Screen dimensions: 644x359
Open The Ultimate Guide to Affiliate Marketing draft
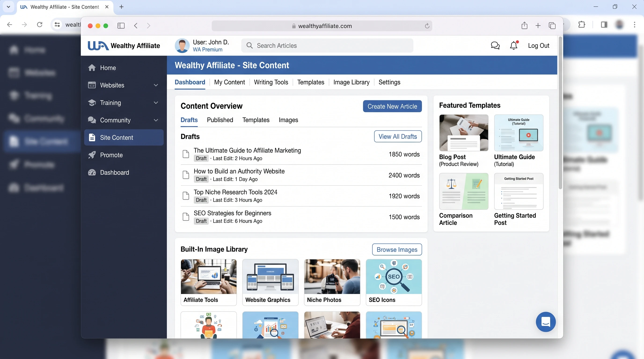click(247, 150)
